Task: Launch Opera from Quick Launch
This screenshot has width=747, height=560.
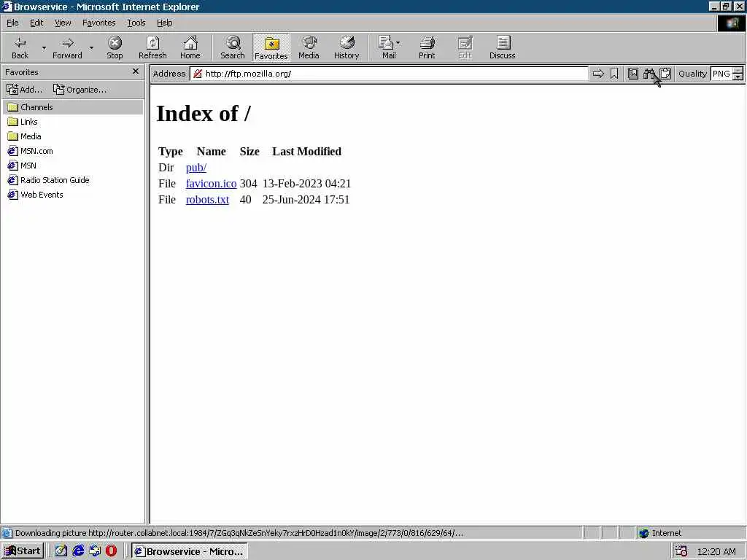Action: coord(111,551)
